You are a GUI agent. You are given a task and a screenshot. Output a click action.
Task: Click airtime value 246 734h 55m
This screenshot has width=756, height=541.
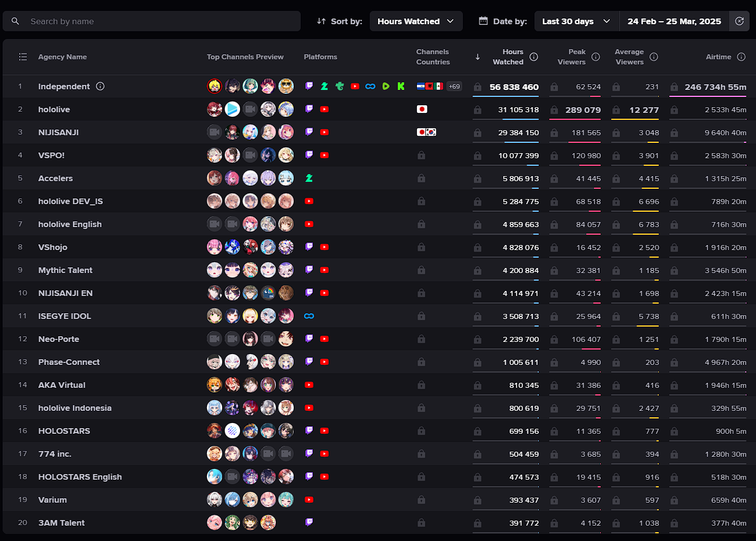tap(715, 87)
